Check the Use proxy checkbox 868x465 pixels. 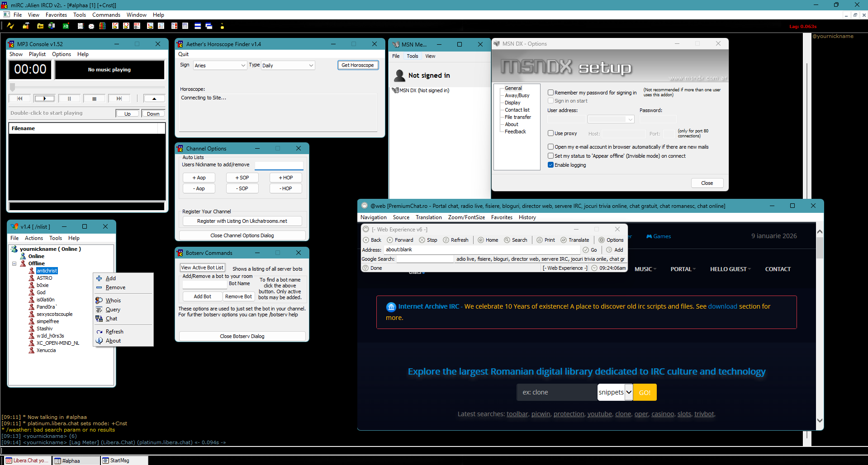tap(550, 133)
